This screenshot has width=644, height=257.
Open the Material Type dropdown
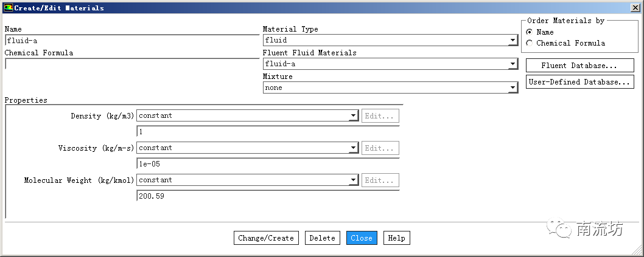click(x=513, y=41)
